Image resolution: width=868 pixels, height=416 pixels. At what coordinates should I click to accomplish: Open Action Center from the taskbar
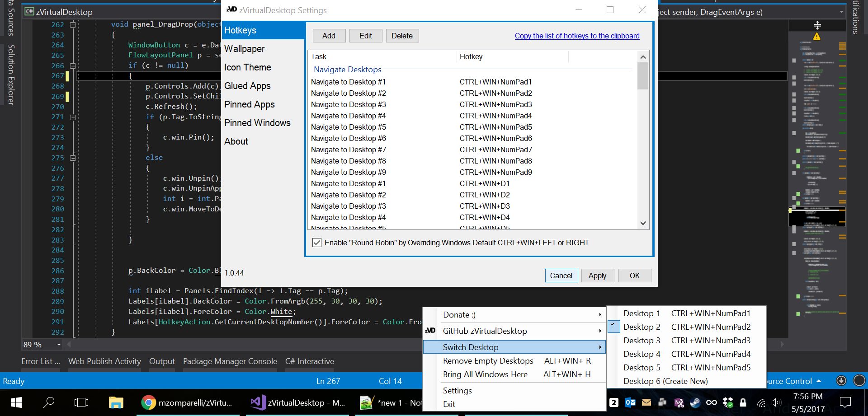(x=844, y=402)
